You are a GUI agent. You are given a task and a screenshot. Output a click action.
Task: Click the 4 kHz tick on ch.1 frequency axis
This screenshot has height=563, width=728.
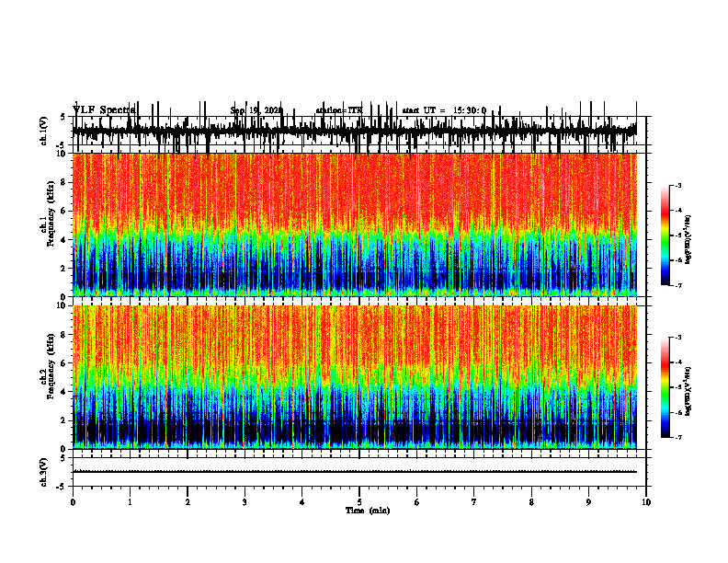point(63,240)
